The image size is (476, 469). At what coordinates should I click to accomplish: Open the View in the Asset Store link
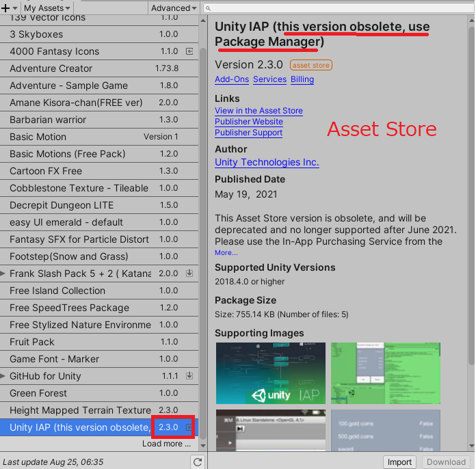pos(259,111)
